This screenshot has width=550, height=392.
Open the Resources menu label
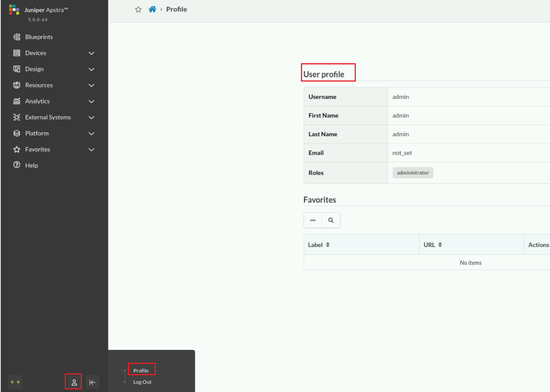pyautogui.click(x=39, y=85)
